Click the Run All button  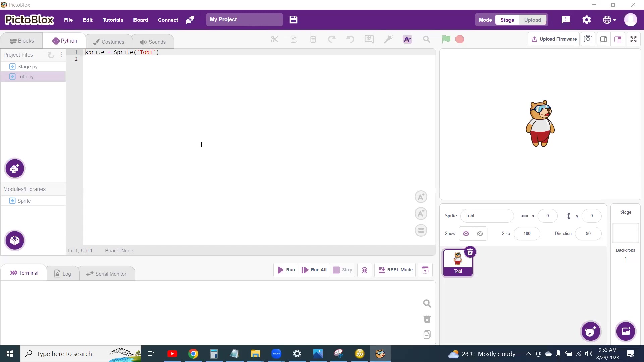coord(314,270)
